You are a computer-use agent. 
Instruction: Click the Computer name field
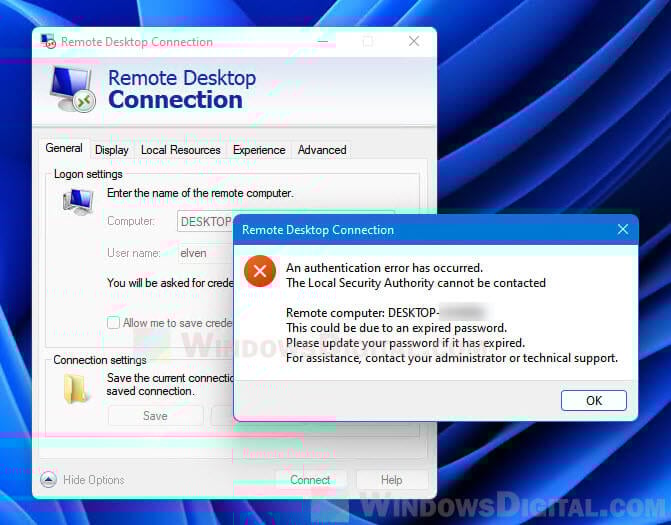[x=205, y=221]
